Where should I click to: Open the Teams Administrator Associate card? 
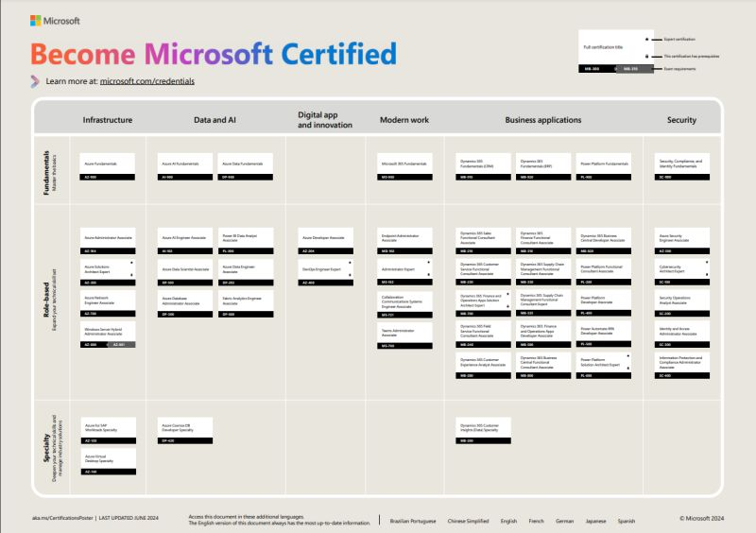[404, 335]
